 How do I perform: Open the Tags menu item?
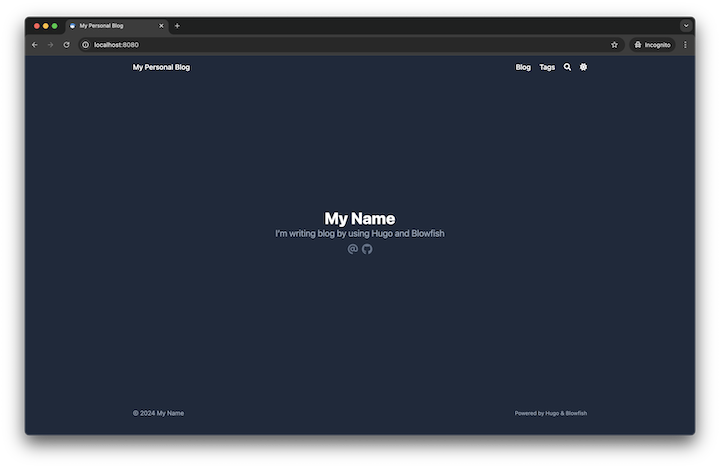[x=547, y=67]
